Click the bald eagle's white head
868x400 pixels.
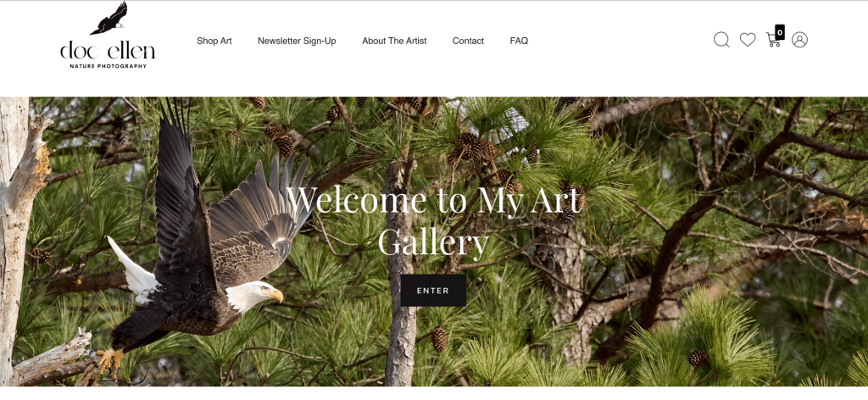tap(253, 296)
